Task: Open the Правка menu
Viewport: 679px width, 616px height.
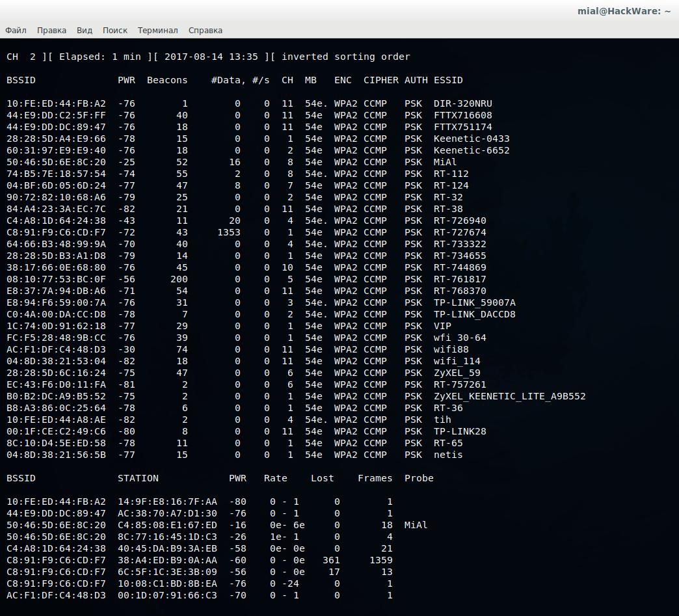Action: pos(51,30)
